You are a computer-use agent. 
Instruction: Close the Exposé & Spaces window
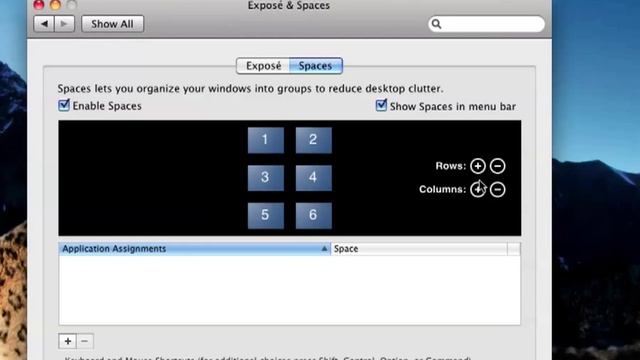pyautogui.click(x=39, y=4)
